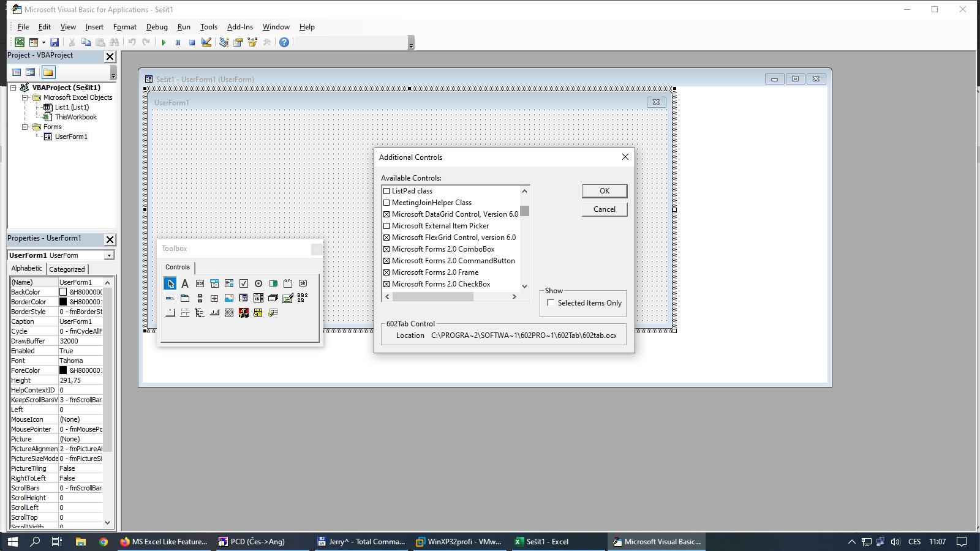Select ThisWorkbook in project tree
Viewport: 980px width, 551px height.
pyautogui.click(x=75, y=117)
